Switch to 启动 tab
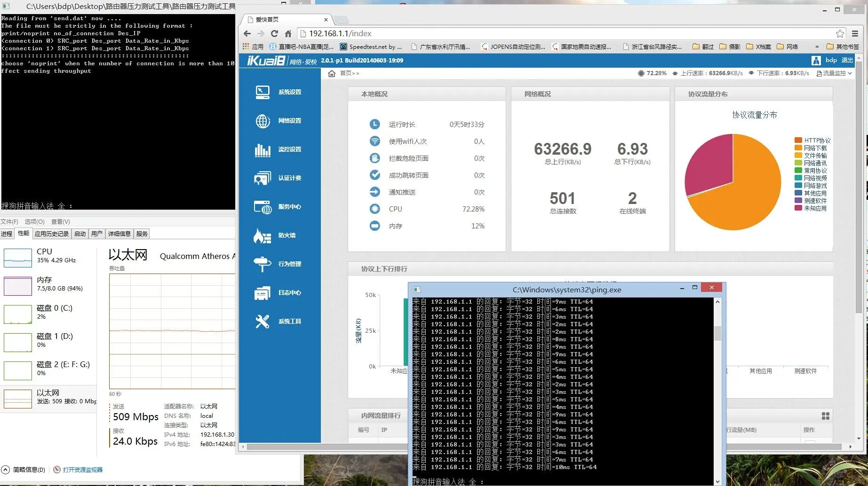868x486 pixels. pos(80,234)
